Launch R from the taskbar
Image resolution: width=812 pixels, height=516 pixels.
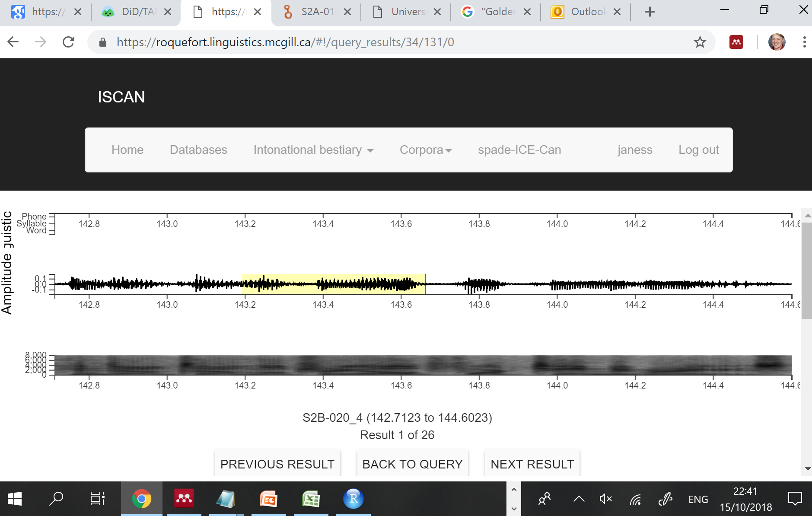[x=353, y=499]
